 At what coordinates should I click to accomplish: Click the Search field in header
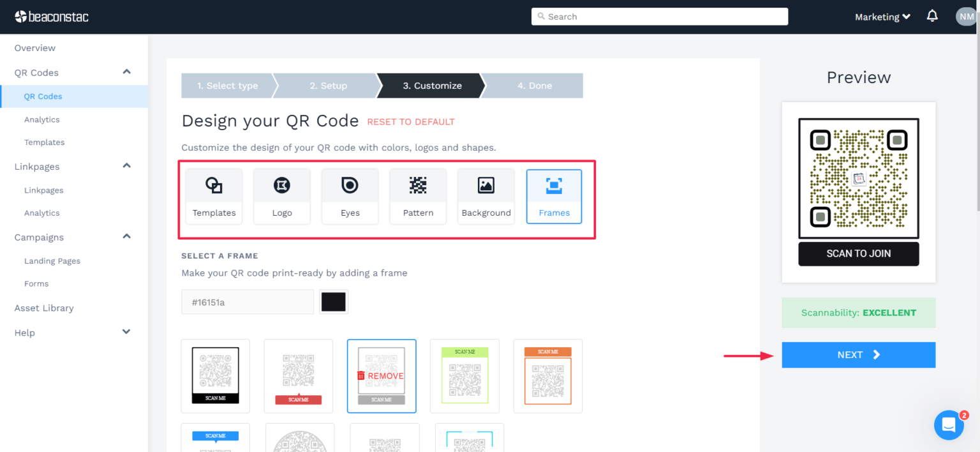660,17
